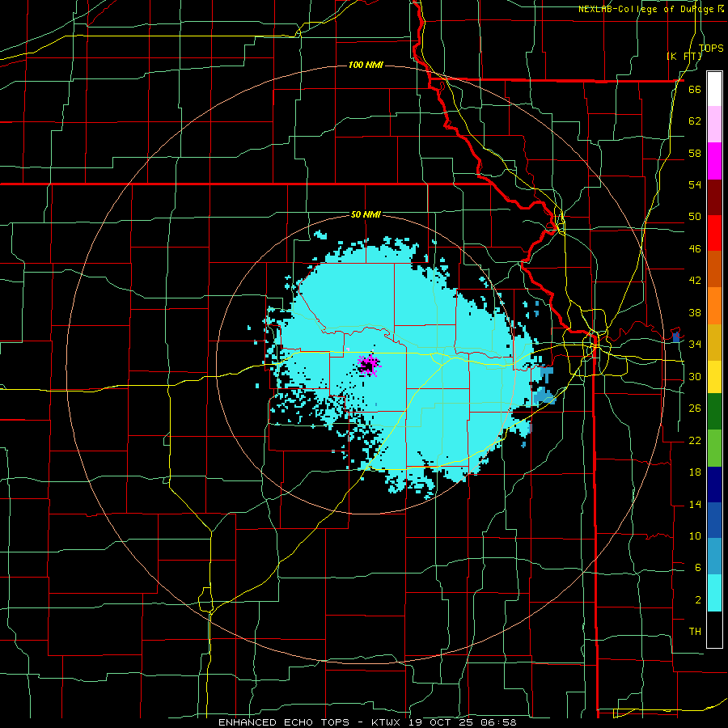Click the legend value "30"
728x728 pixels.
point(695,376)
